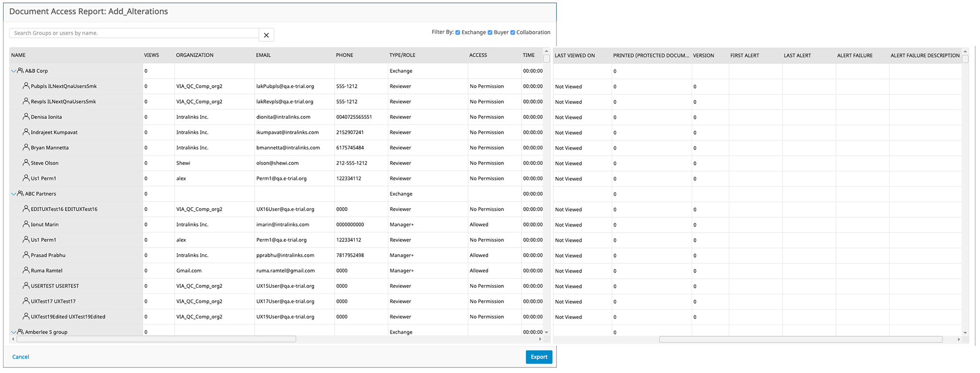Click scroll-up arrow of left table

pyautogui.click(x=546, y=51)
